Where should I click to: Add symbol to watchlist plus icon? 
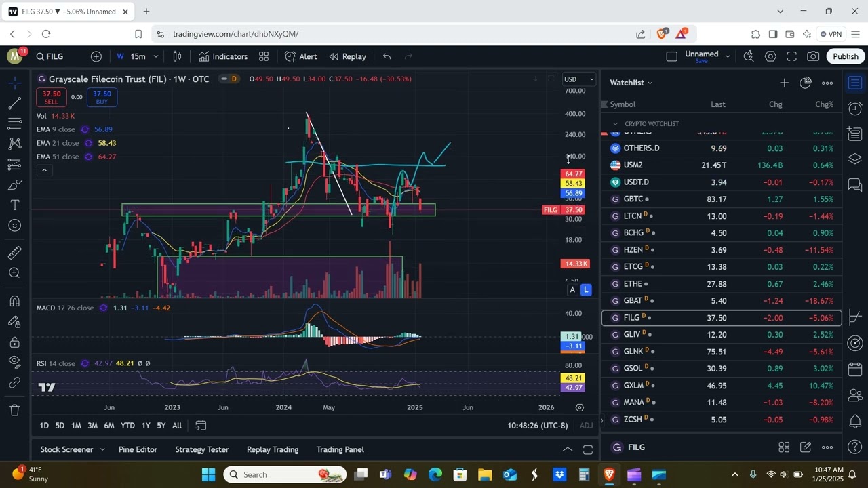coord(784,83)
